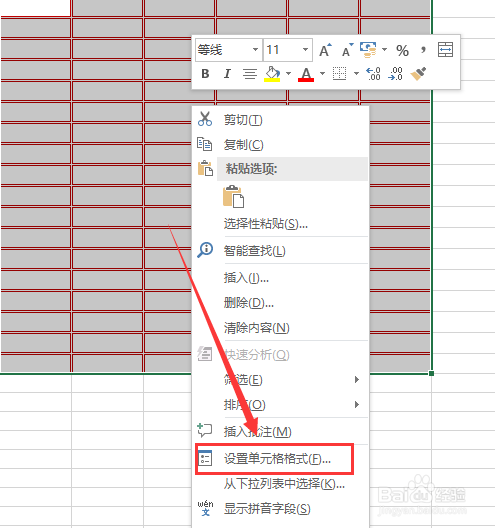The image size is (495, 528).
Task: Click the increase decimal icon
Action: coord(373,73)
